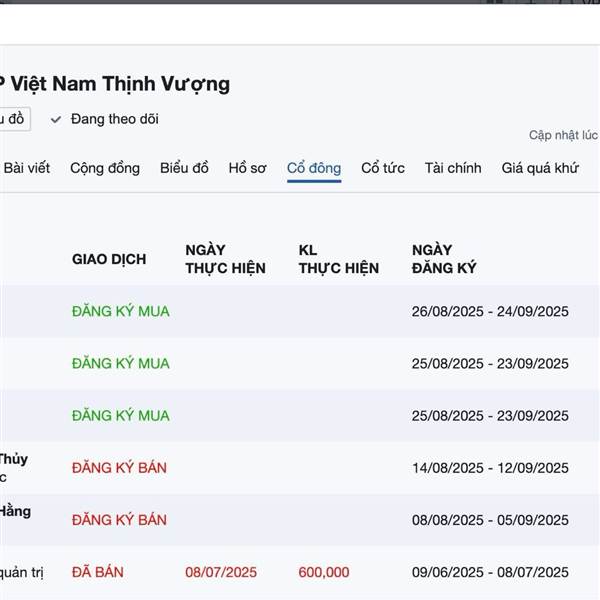Open the Bài viết tab
This screenshot has height=600, width=600.
(27, 168)
